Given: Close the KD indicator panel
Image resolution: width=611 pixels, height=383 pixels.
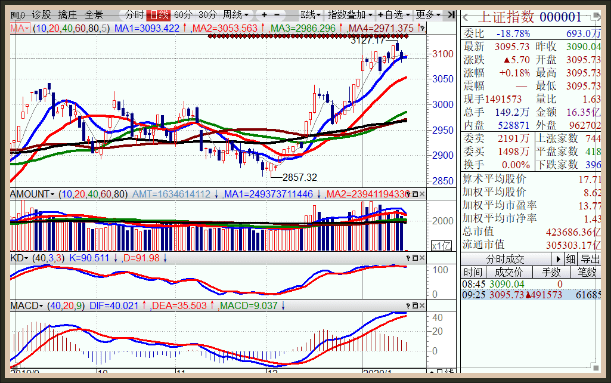Looking at the screenshot, I should click(422, 258).
